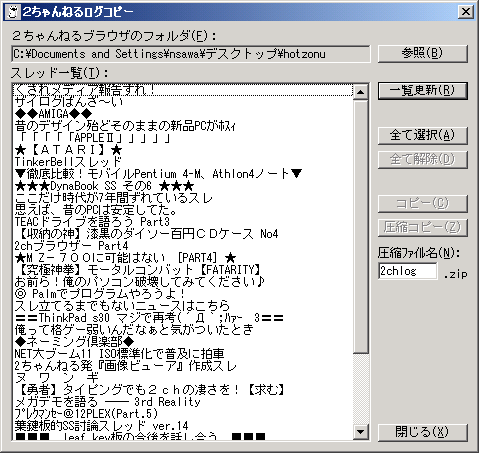The image size is (479, 453).
Task: Select the メガデモを語る 3rd Reality thread
Action: tap(107, 402)
